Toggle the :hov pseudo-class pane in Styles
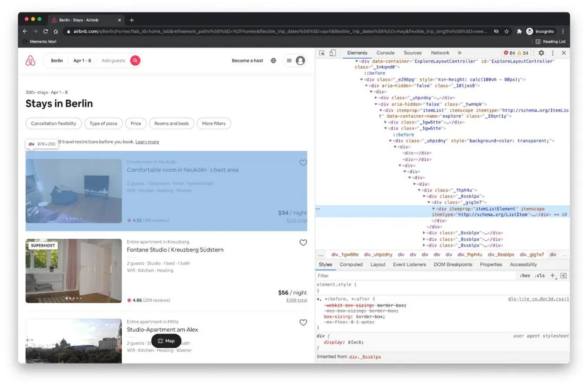 (x=523, y=276)
